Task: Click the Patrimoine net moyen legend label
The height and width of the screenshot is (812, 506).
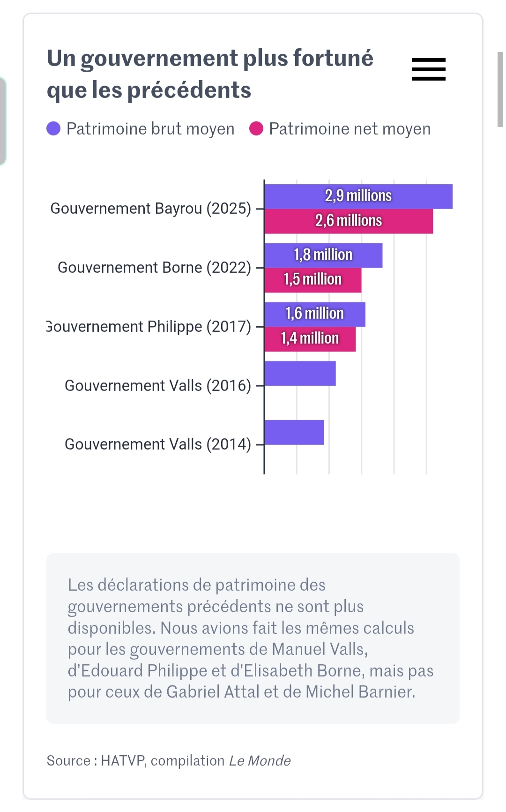Action: [x=350, y=129]
